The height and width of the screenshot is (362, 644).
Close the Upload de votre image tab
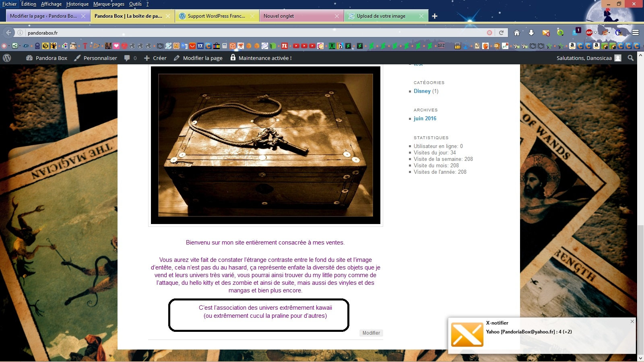pos(421,16)
